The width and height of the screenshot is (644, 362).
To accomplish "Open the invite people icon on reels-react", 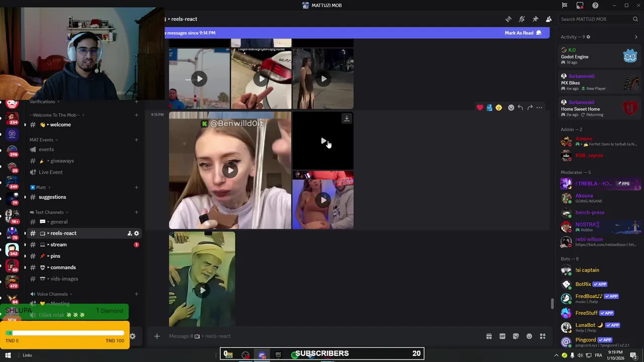I will pyautogui.click(x=129, y=233).
